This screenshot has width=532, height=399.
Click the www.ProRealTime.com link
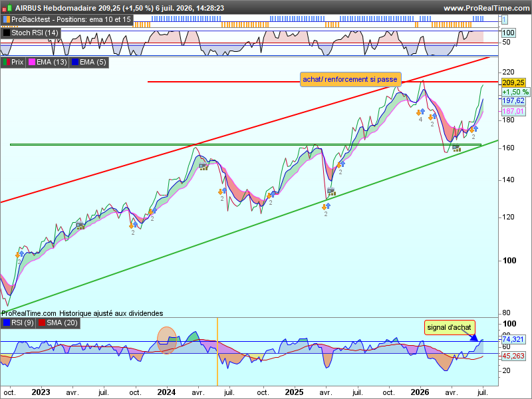(x=487, y=8)
